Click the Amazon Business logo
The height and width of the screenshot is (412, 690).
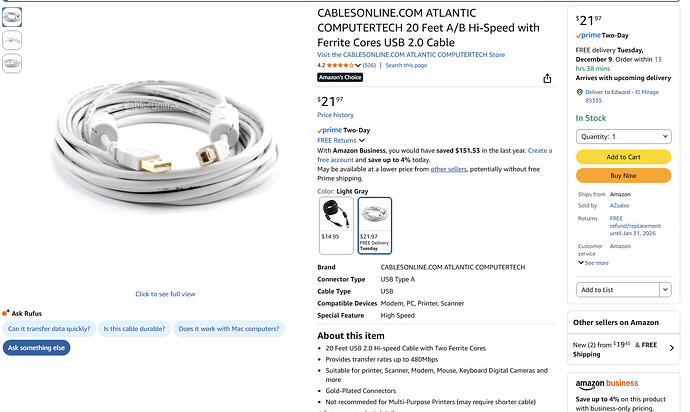point(607,384)
